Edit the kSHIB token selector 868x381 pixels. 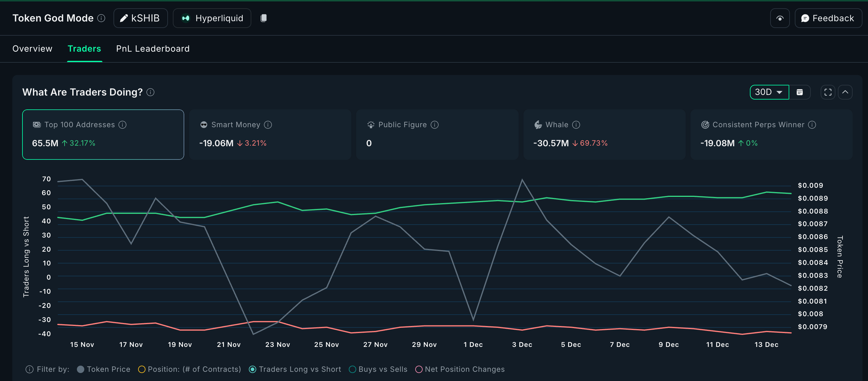coord(140,18)
